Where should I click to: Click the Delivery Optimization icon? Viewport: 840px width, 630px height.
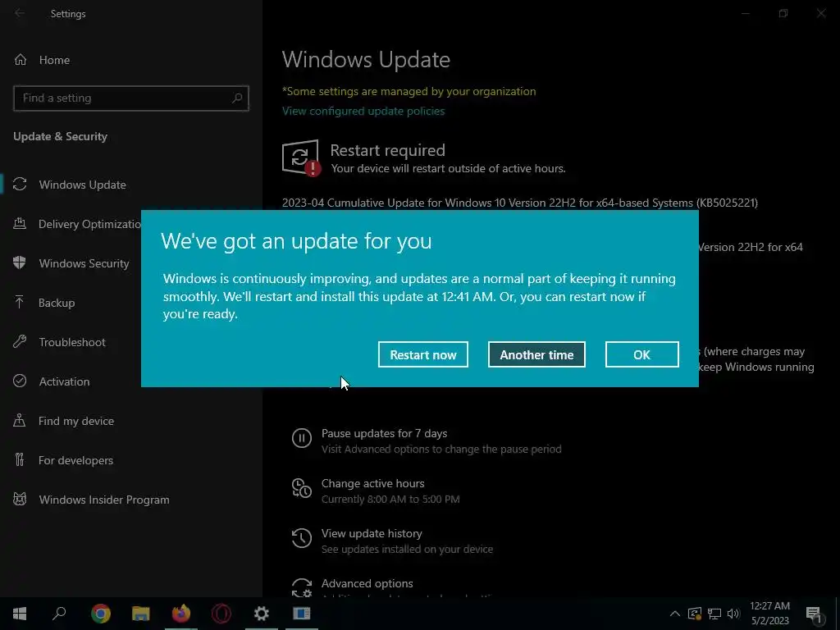pyautogui.click(x=20, y=223)
